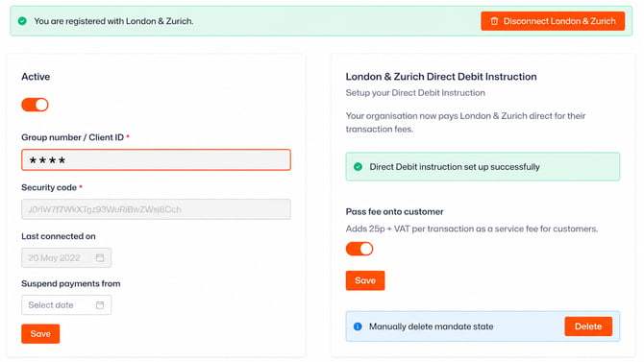The image size is (644, 362).
Task: Click the trash icon on Disconnect button
Action: coord(494,21)
